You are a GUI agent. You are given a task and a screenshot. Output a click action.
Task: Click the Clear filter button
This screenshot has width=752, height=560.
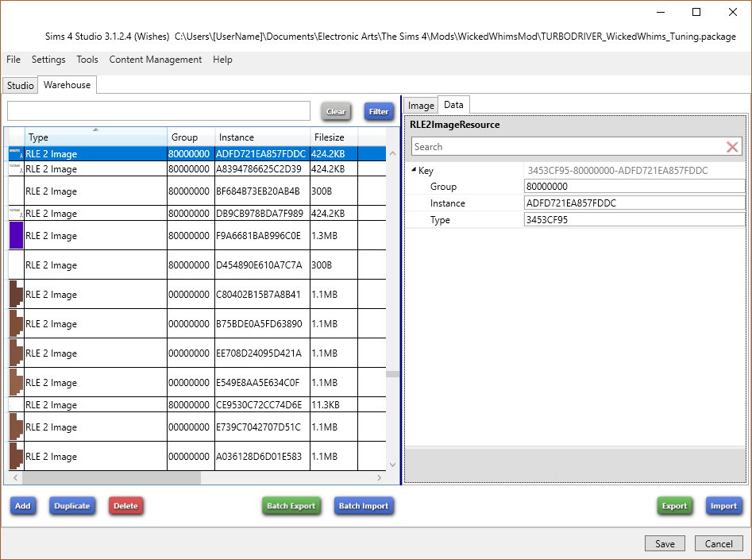336,111
